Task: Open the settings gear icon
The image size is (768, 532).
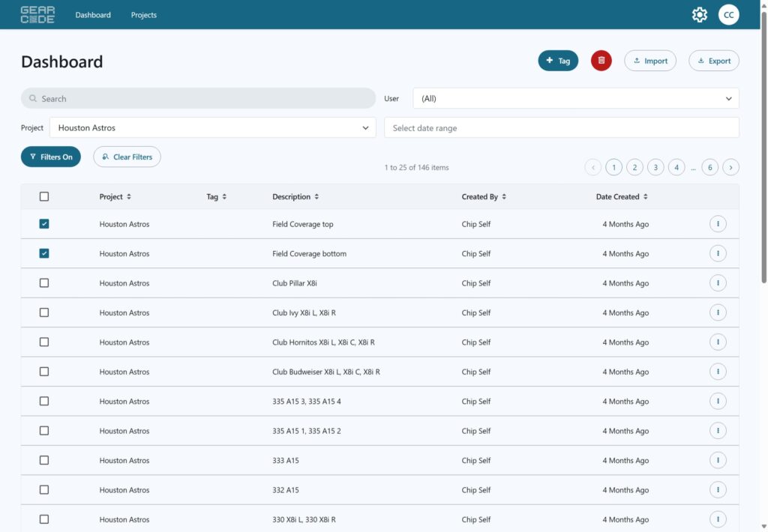Action: tap(700, 15)
